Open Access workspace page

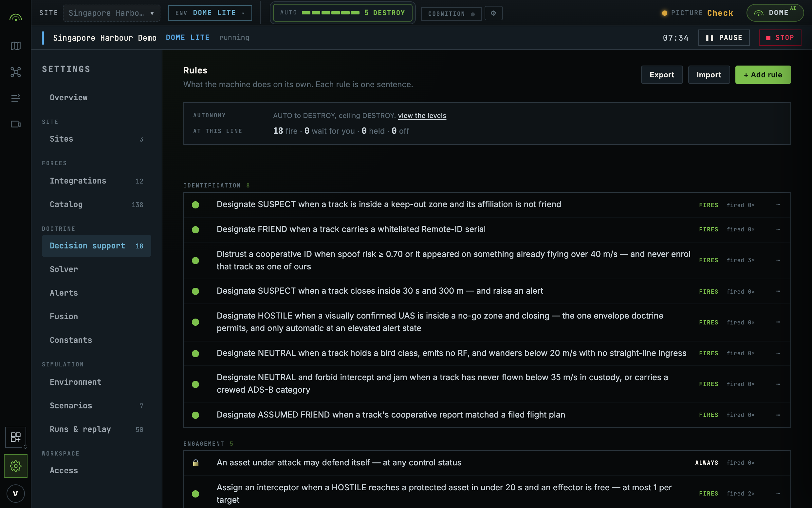point(97,470)
